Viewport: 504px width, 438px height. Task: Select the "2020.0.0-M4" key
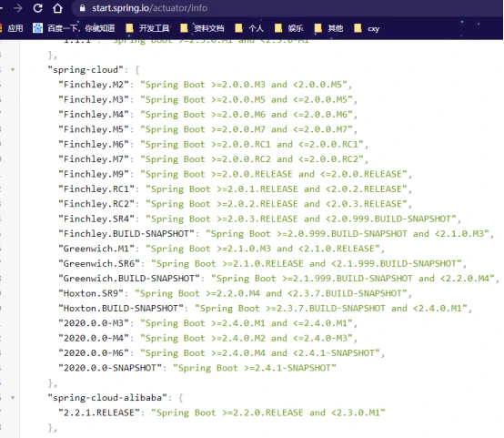94,338
